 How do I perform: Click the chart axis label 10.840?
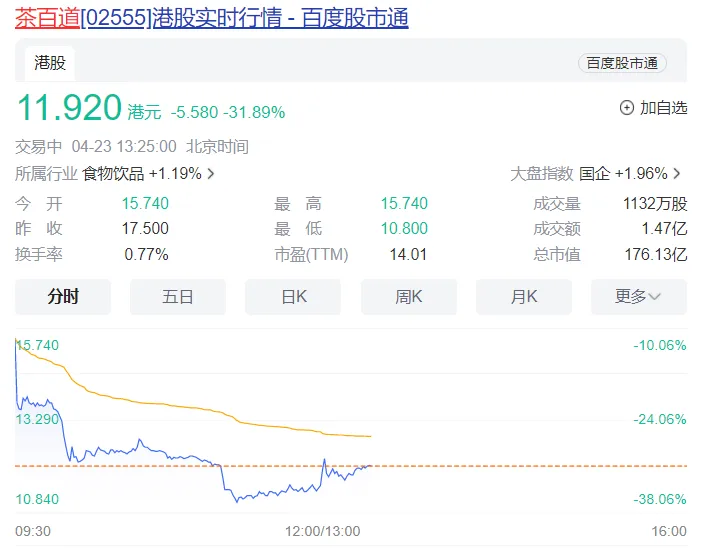pos(37,499)
